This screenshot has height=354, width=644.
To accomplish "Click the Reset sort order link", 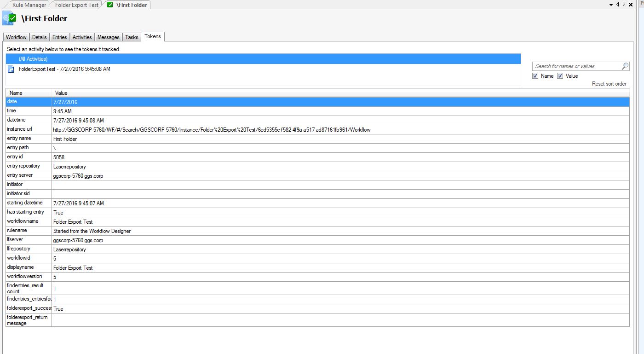I will pyautogui.click(x=609, y=84).
